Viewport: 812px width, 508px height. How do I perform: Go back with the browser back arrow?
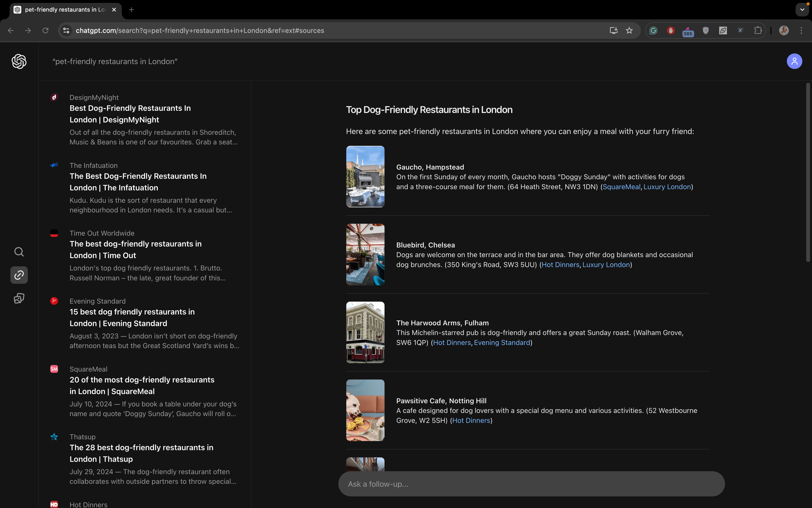(11, 30)
